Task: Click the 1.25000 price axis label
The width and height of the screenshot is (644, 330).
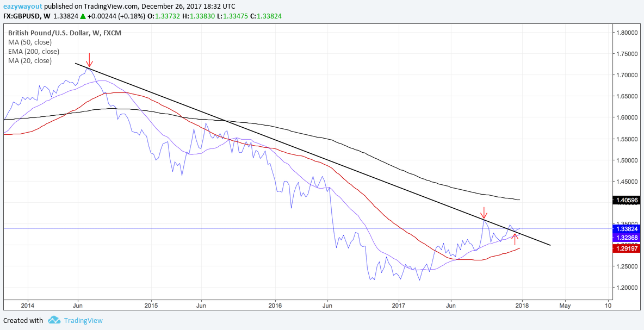Action: point(626,267)
